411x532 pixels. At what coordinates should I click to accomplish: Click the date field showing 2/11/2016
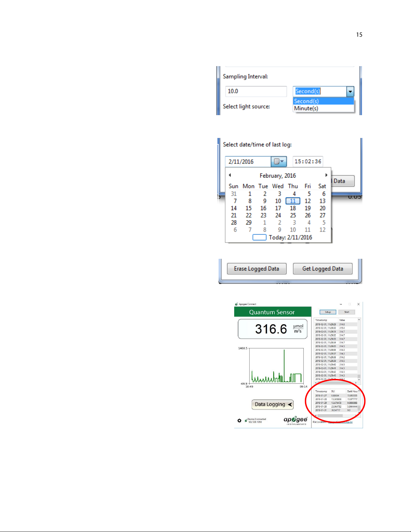coord(248,161)
